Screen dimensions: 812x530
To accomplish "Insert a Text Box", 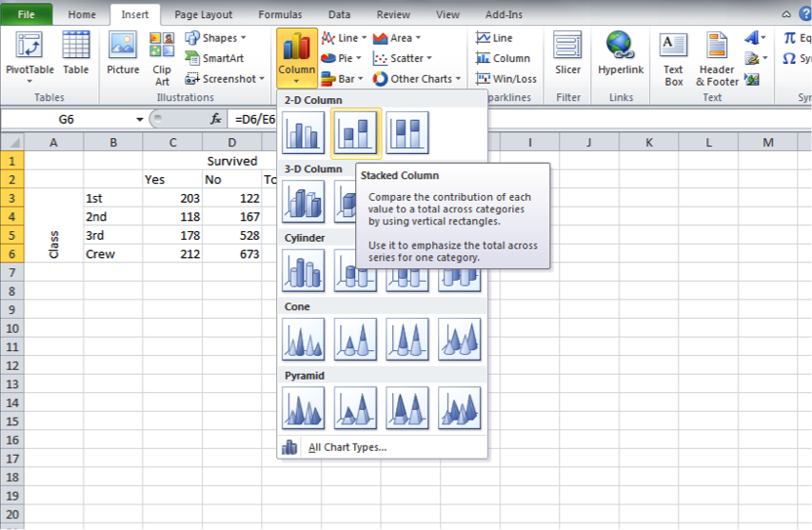I will click(673, 57).
